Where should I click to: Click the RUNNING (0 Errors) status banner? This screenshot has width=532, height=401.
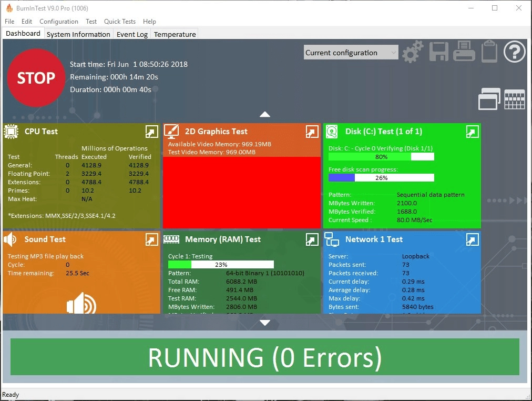pos(264,357)
